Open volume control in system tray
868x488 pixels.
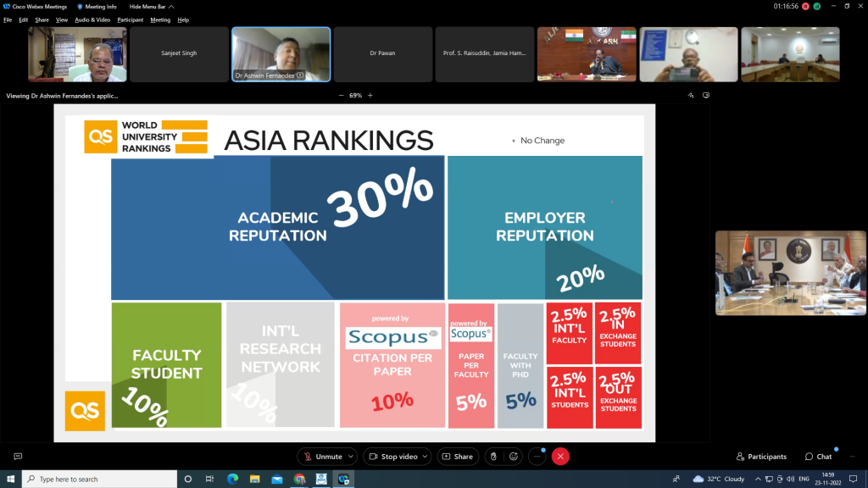(x=790, y=480)
